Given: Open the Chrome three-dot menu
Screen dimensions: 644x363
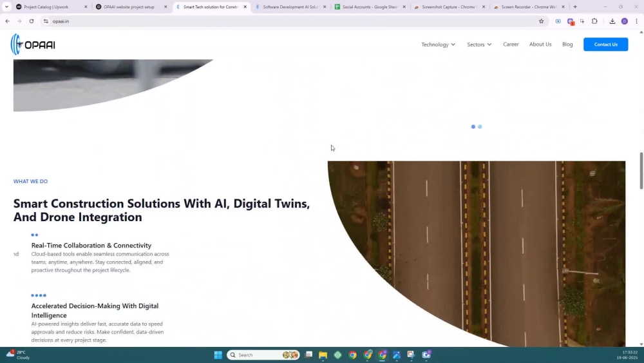Looking at the screenshot, I should tap(637, 21).
